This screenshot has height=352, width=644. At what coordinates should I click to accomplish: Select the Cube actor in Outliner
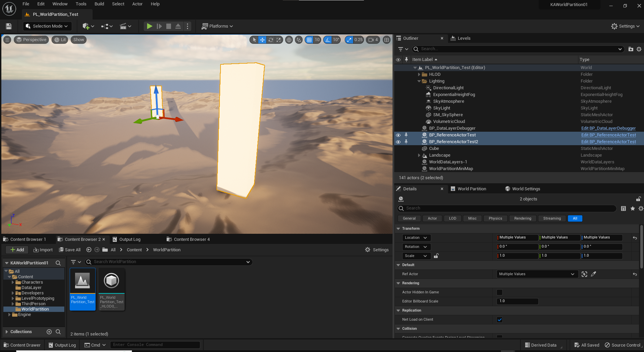[434, 149]
